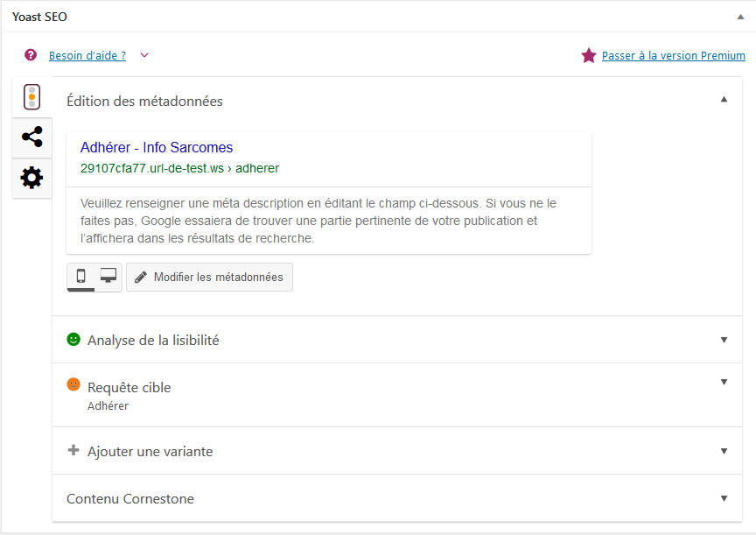Click the green smiley readability icon
Viewport: 756px width, 535px height.
pos(73,339)
